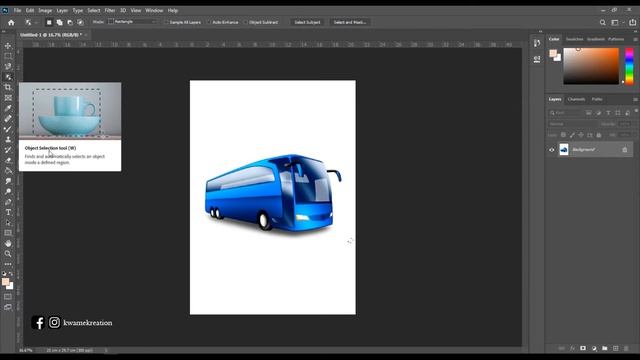This screenshot has width=640, height=360.
Task: Select the Hand tool
Action: tap(8, 244)
